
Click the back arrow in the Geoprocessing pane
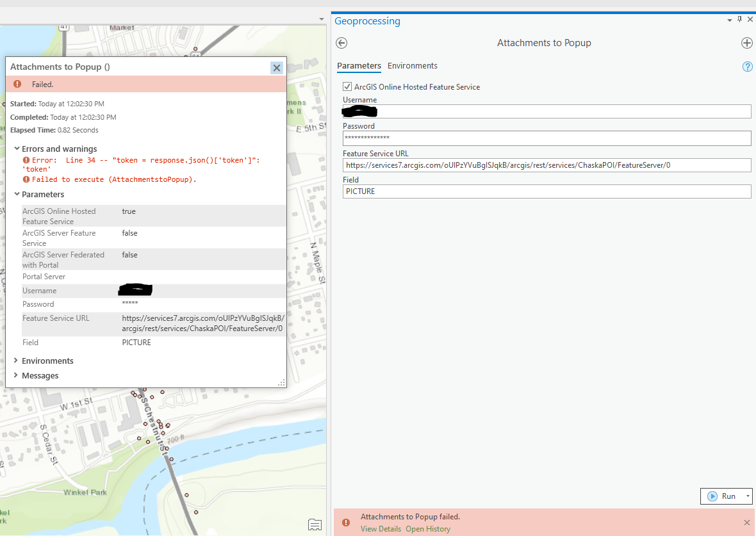point(341,43)
